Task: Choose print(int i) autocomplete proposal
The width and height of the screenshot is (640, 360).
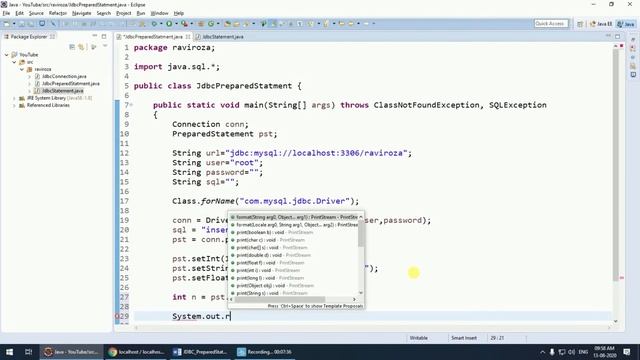Action: pyautogui.click(x=294, y=270)
